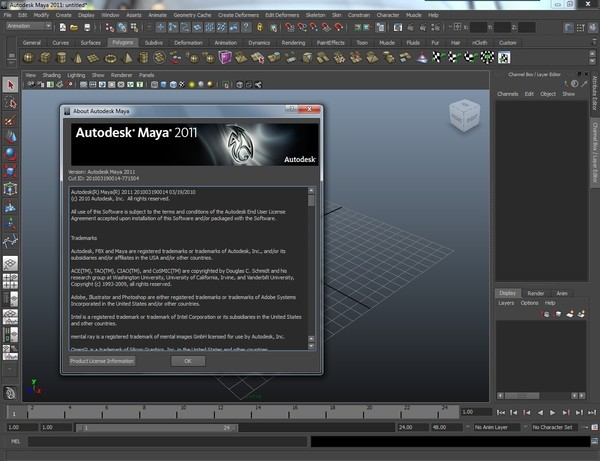Click playback end time field 24.00
This screenshot has height=461, width=600.
[x=412, y=427]
